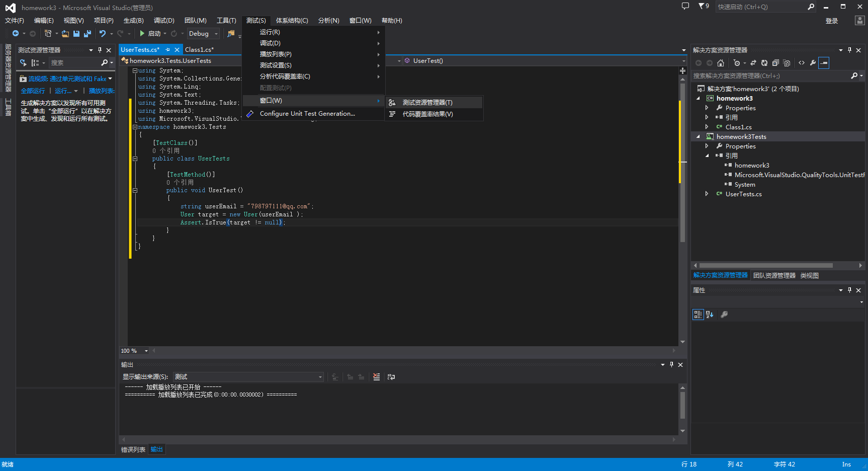Collapse the homework3 project node
The width and height of the screenshot is (868, 471).
coord(698,99)
